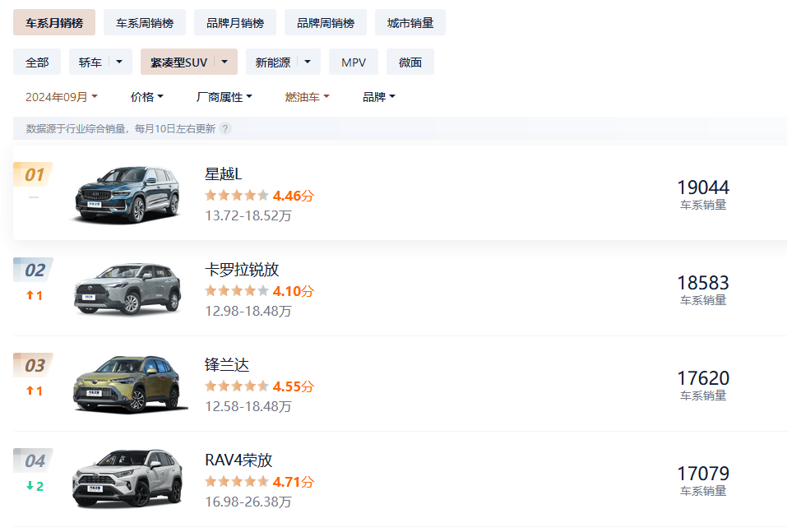Switch to 车系周销榜 tab
Viewport: 787px width, 532px height.
point(145,22)
